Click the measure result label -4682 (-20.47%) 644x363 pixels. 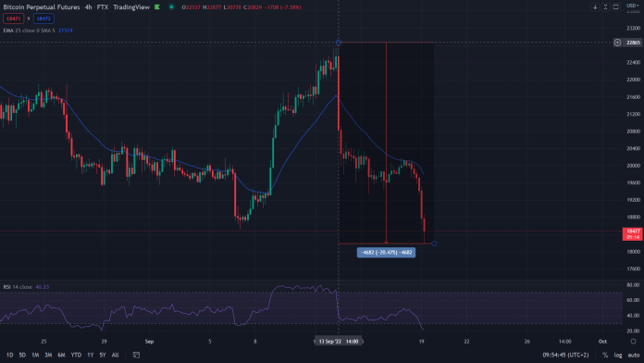[x=386, y=253]
